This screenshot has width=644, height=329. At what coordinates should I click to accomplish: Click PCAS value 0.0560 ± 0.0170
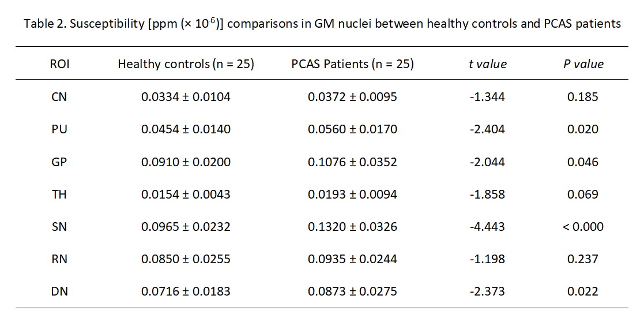pyautogui.click(x=352, y=129)
